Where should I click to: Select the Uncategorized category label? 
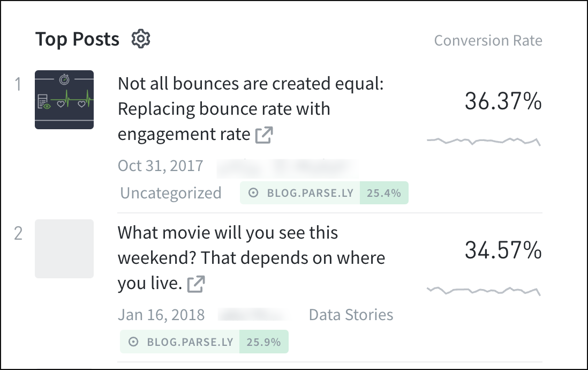pos(170,193)
